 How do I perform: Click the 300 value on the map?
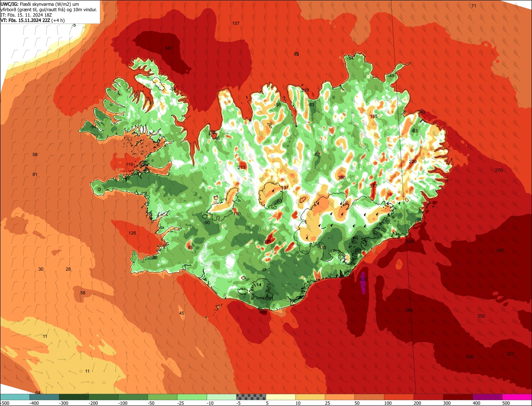click(x=342, y=178)
